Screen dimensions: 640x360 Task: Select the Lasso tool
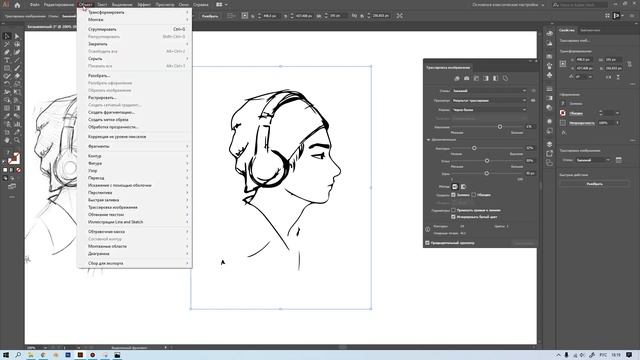(x=17, y=44)
